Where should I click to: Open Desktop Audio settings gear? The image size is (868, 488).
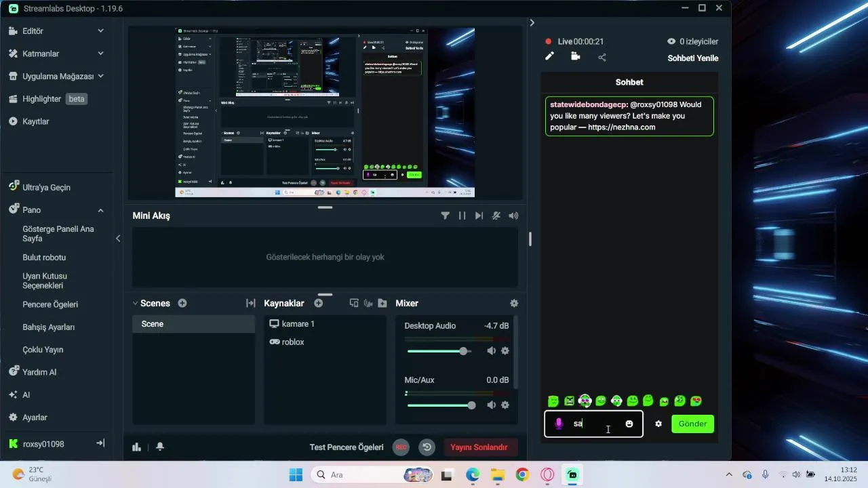pos(505,351)
